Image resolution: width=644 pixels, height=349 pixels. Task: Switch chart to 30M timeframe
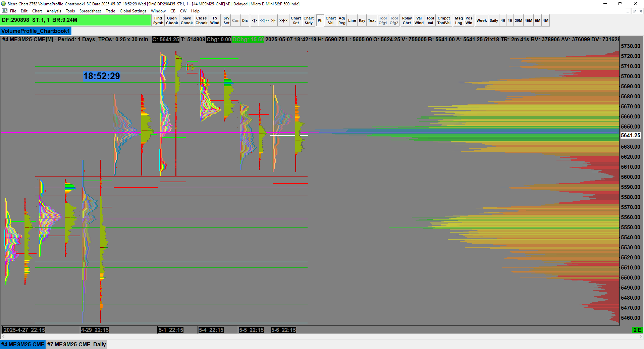tap(519, 20)
